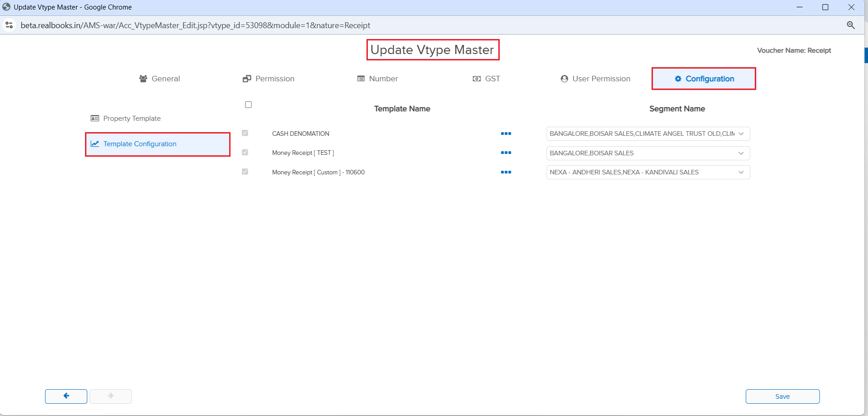Switch to the General tab
Image resolution: width=868 pixels, height=416 pixels.
click(160, 79)
